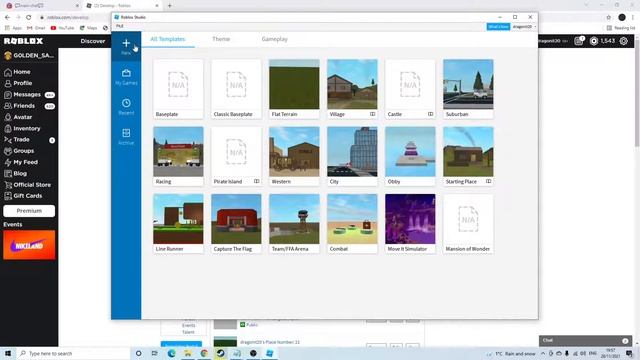Choose the Obby template
Screen dimensions: 640x360
click(410, 156)
